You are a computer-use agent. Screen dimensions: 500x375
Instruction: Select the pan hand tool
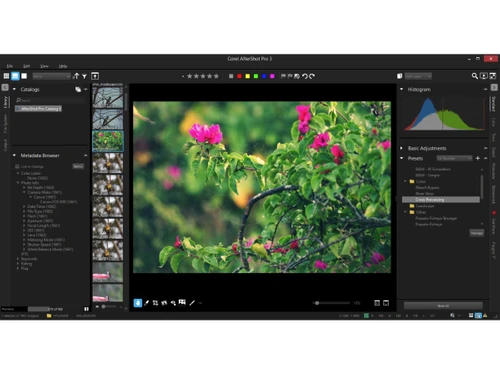click(138, 303)
